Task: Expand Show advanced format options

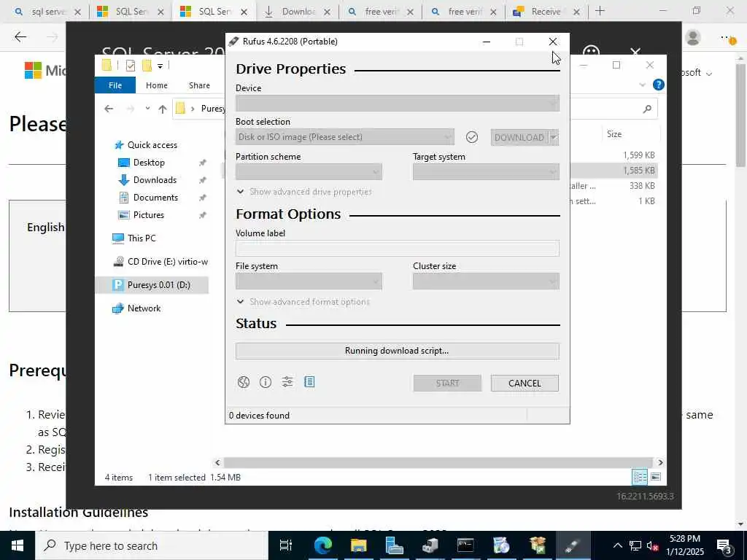Action: 303,302
